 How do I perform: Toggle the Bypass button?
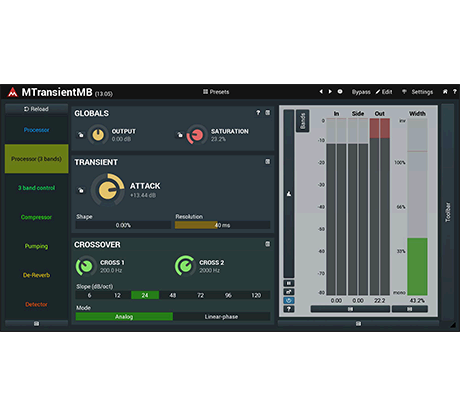(361, 92)
